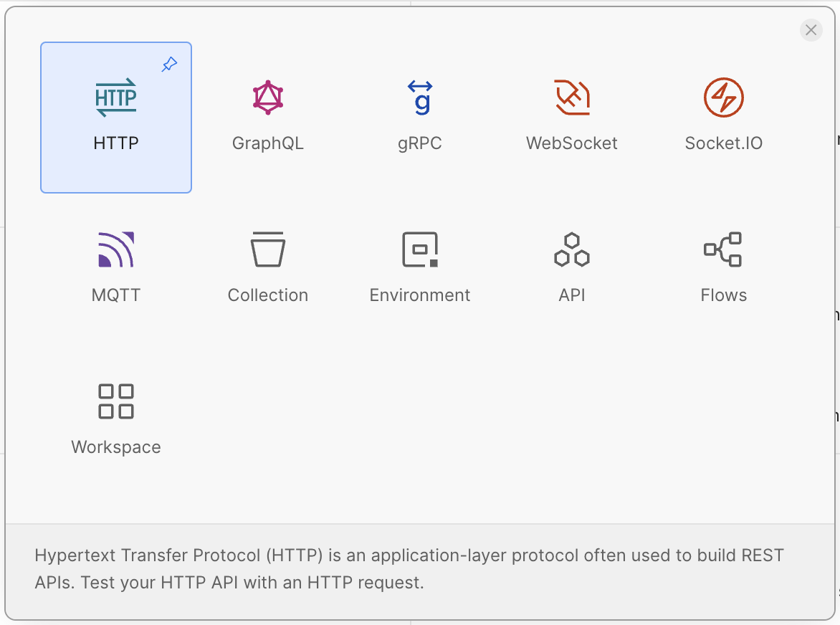Click the HTTP description text in footer

tap(409, 569)
